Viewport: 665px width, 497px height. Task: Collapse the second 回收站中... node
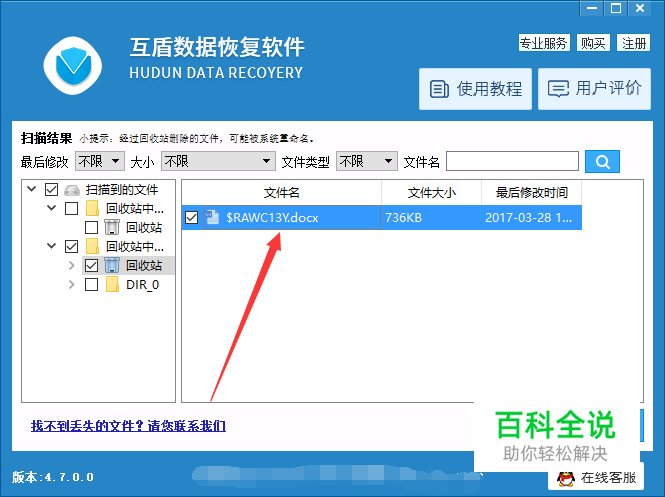click(x=52, y=246)
